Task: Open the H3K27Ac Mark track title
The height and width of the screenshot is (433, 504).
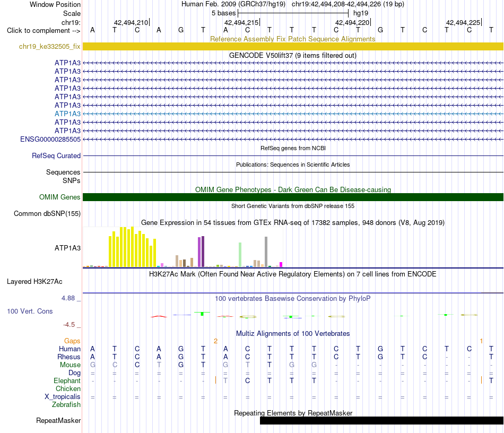Action: pos(293,274)
